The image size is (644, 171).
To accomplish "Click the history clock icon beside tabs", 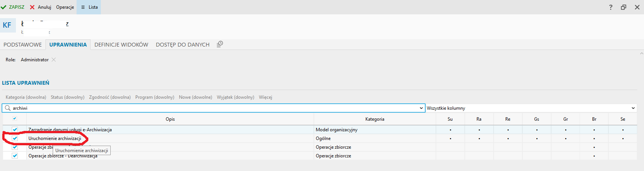I will click(220, 44).
